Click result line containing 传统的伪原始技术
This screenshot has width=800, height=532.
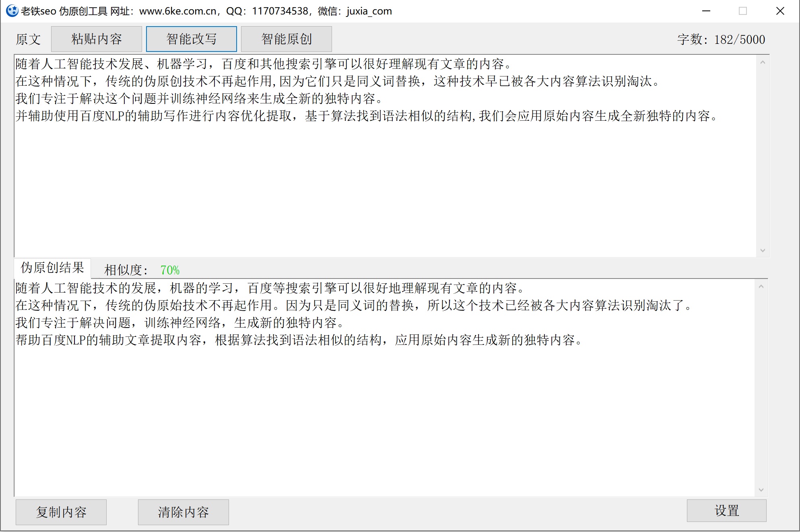[354, 305]
